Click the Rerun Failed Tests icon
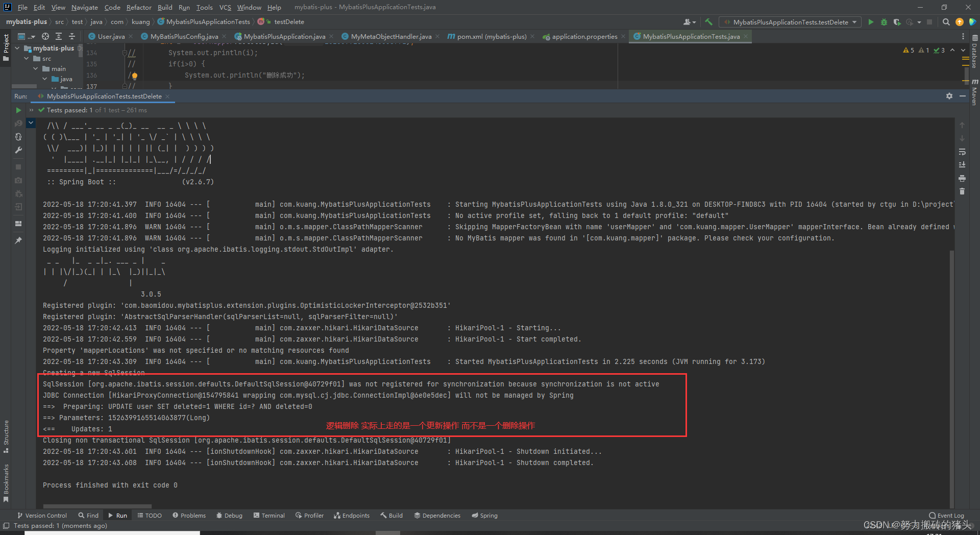This screenshot has height=535, width=980. [18, 124]
